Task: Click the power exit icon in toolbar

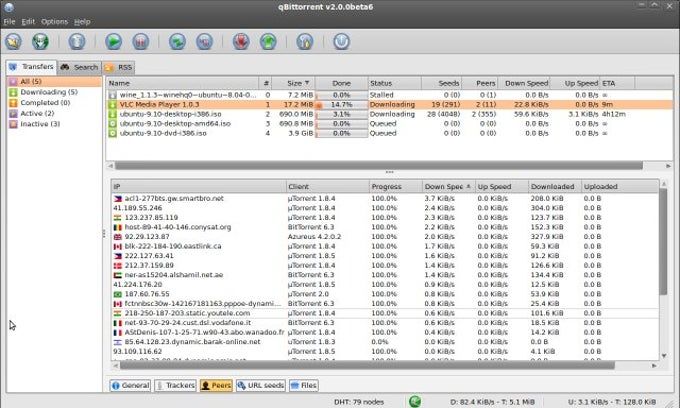Action: (341, 42)
